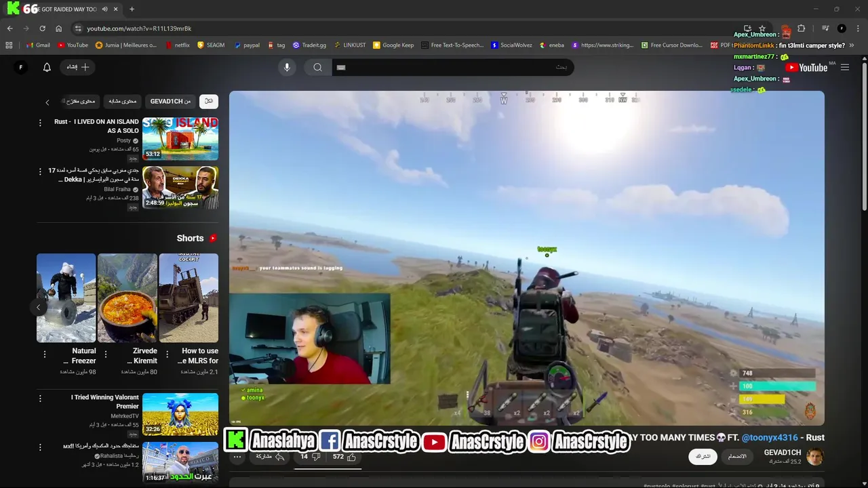Open the Shorts section icon
The height and width of the screenshot is (488, 868).
[213, 239]
